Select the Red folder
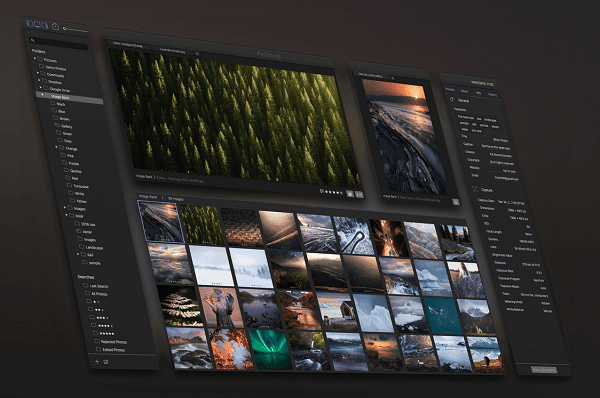 [72, 178]
